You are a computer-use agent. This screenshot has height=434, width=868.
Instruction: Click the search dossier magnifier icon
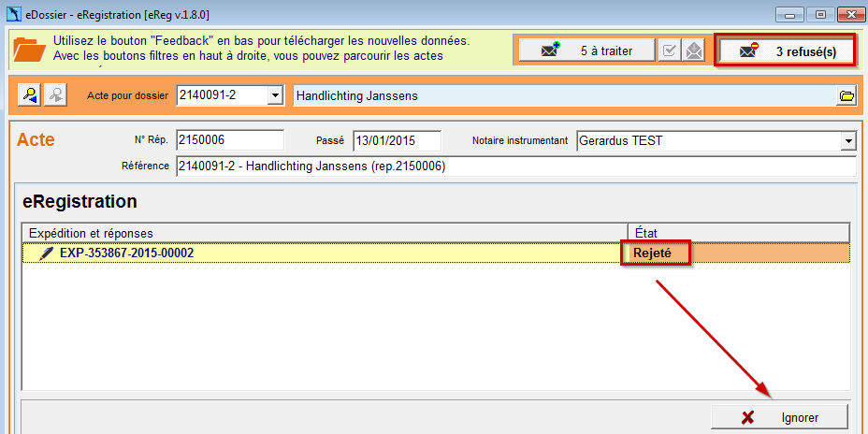point(28,95)
